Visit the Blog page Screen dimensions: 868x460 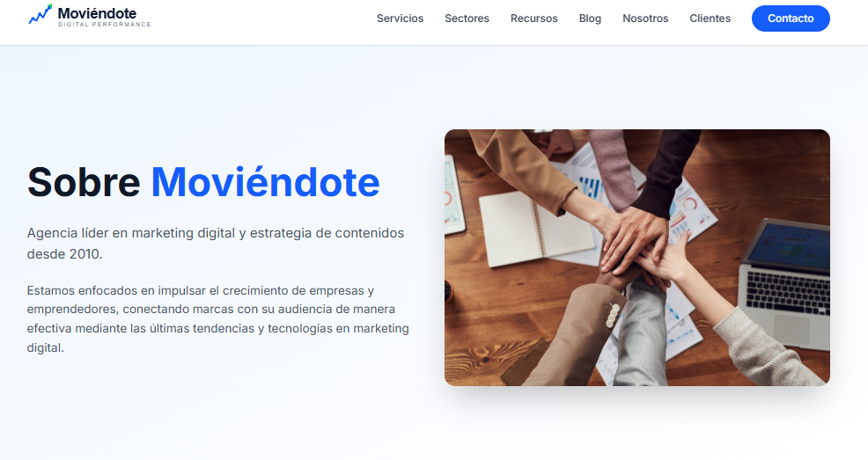pos(590,18)
